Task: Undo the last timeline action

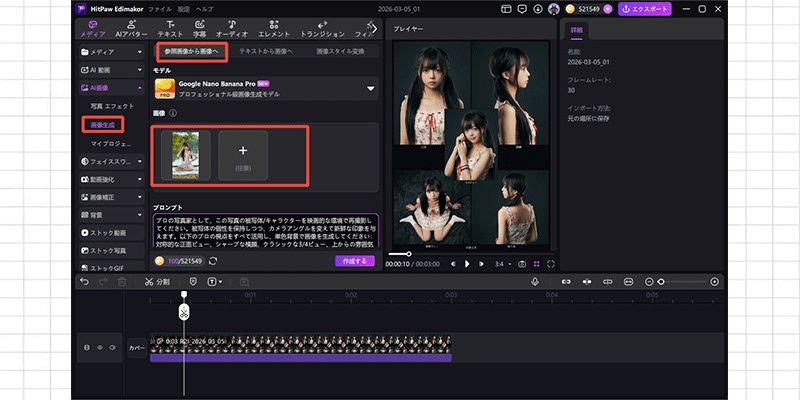Action: click(x=85, y=282)
